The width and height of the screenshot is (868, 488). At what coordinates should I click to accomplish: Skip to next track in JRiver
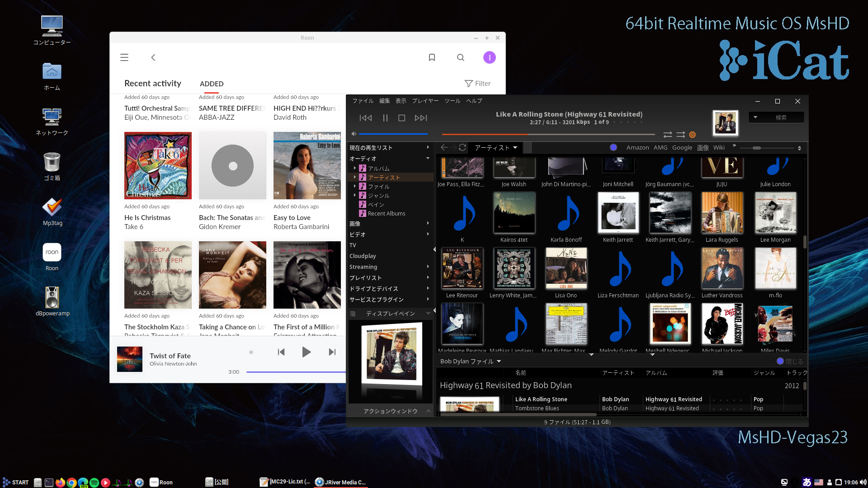420,118
